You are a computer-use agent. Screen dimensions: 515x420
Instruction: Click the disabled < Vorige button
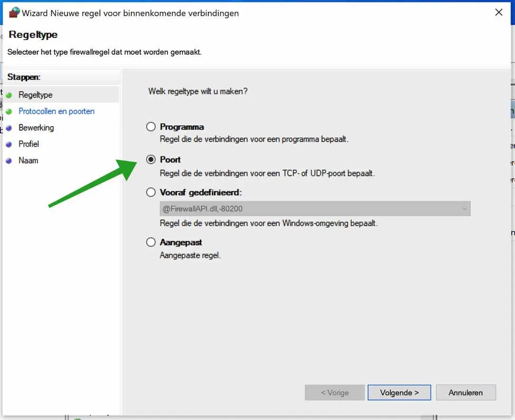(335, 392)
